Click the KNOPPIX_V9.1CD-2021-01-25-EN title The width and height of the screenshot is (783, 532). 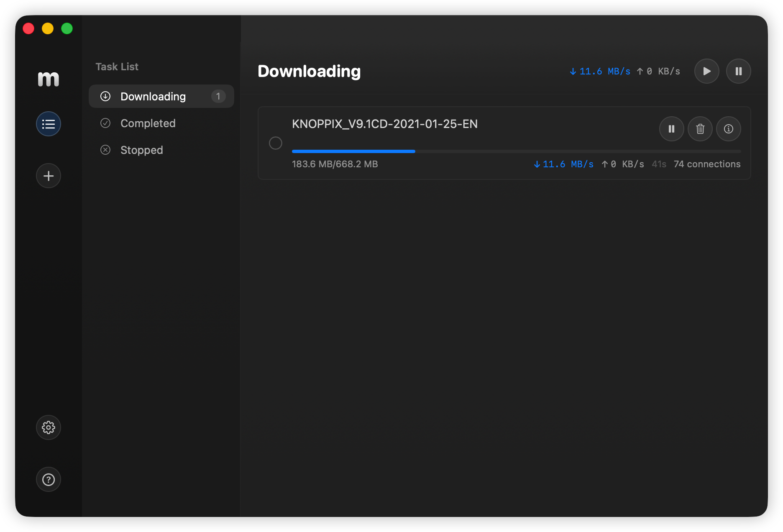[384, 124]
